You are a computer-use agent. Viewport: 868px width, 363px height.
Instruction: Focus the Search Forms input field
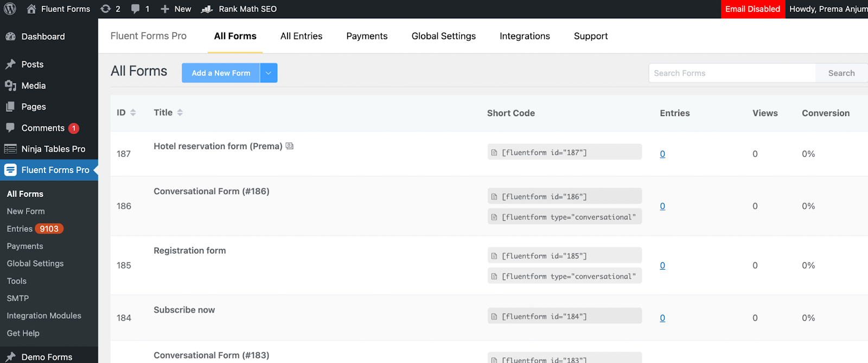[732, 73]
